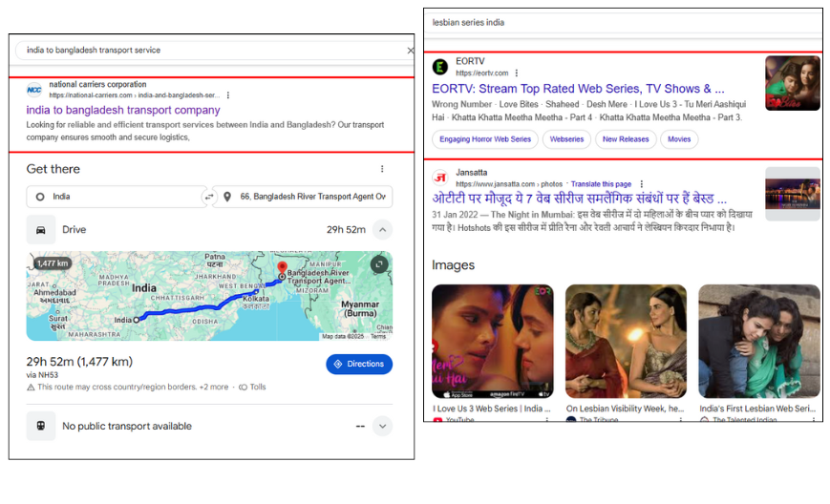Select the public transport train icon
Screen dimensions: 830x504
(x=41, y=427)
